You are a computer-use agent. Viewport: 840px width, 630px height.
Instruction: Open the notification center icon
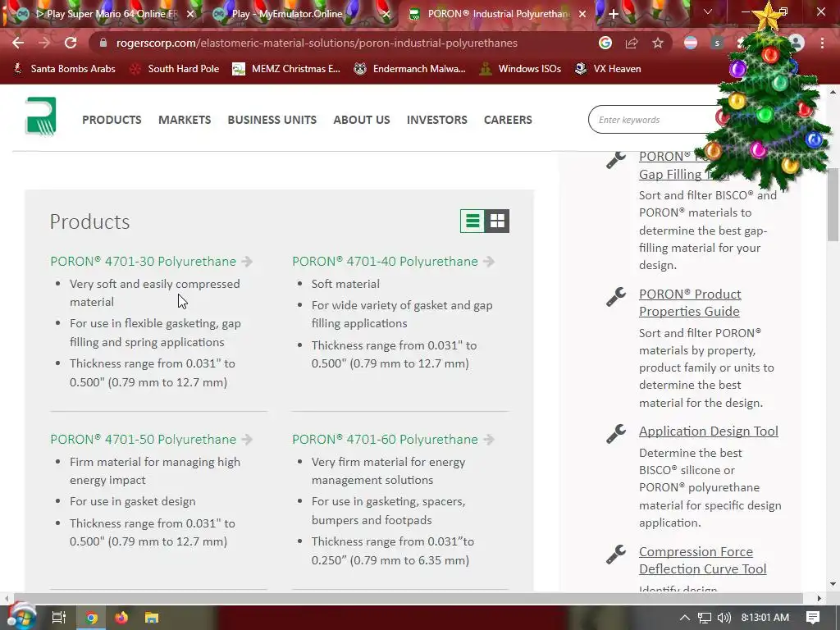pyautogui.click(x=813, y=618)
